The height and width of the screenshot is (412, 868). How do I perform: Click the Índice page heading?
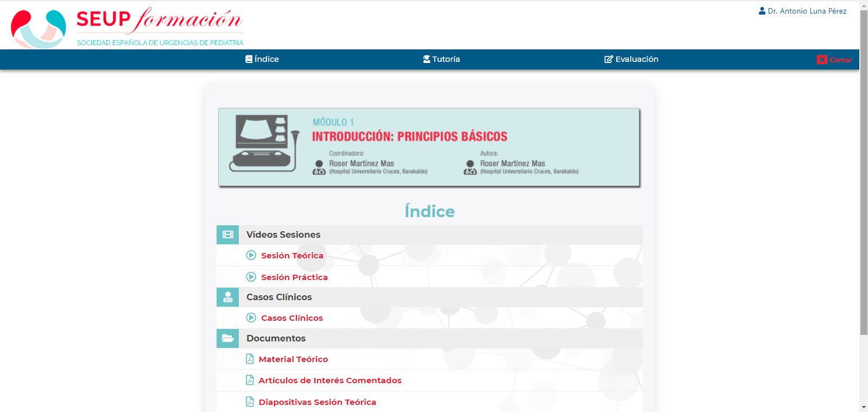pos(429,211)
